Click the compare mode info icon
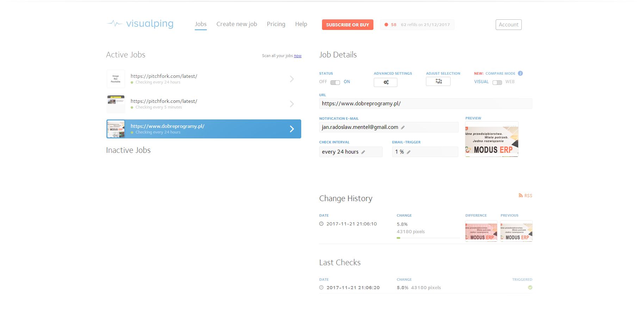The image size is (644, 323). pyautogui.click(x=520, y=73)
